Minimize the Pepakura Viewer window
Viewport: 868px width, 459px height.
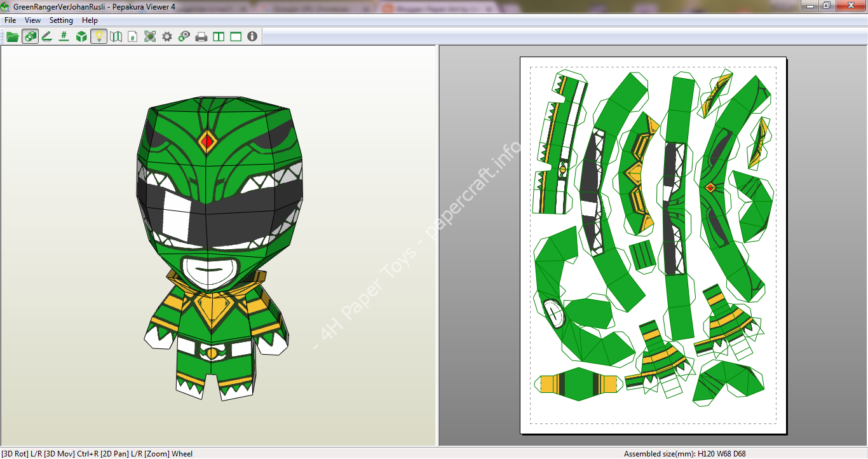click(x=810, y=6)
